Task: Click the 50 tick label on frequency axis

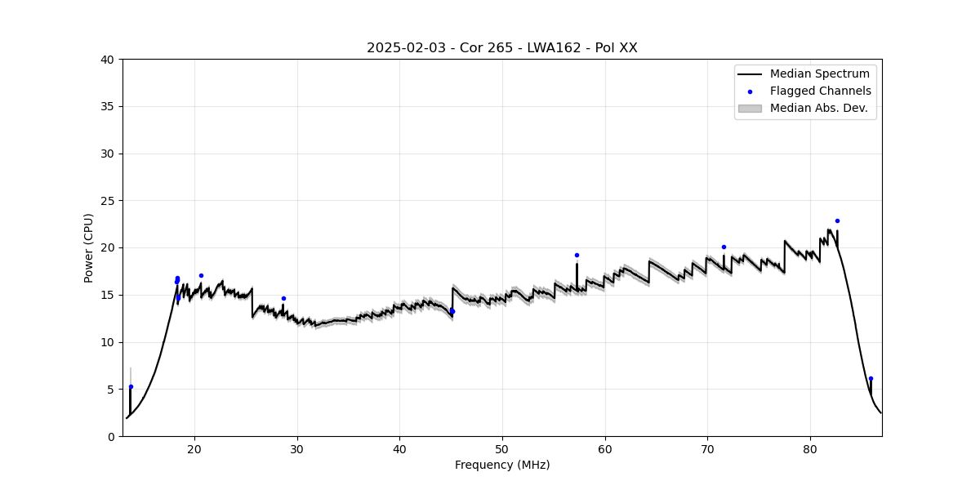Action: [x=502, y=448]
